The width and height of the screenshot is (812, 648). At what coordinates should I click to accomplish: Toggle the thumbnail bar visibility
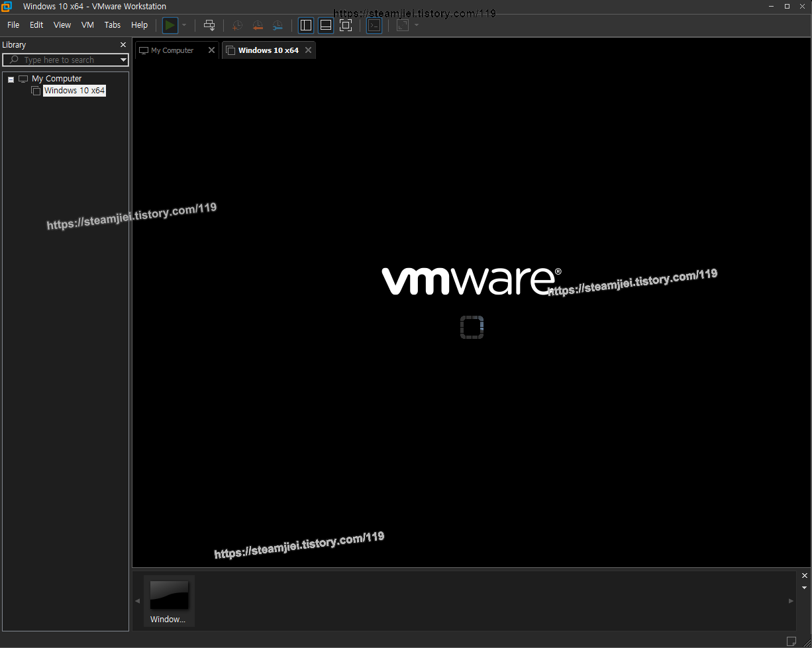(326, 24)
